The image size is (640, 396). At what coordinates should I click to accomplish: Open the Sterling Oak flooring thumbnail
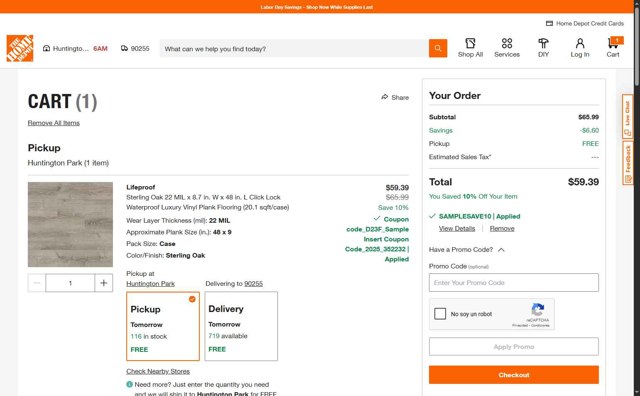70,224
